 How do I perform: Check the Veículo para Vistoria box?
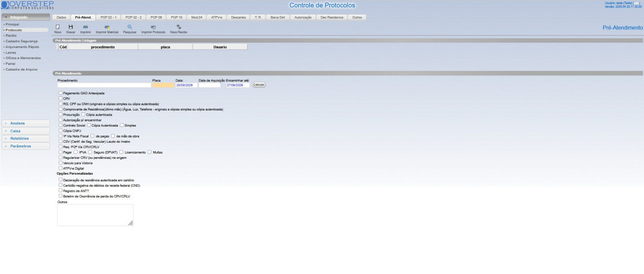point(60,163)
